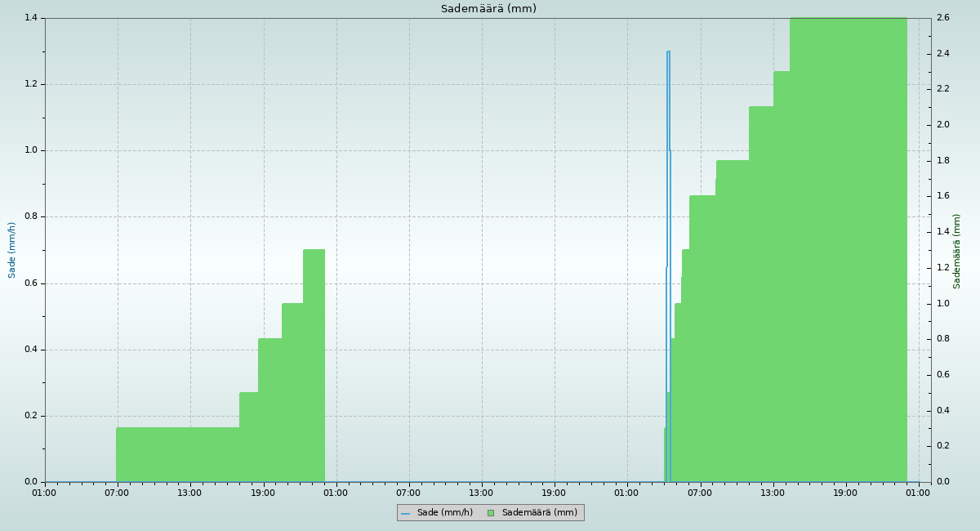Click the 1.2 tick label on left axis
The width and height of the screenshot is (980, 531).
click(x=32, y=84)
